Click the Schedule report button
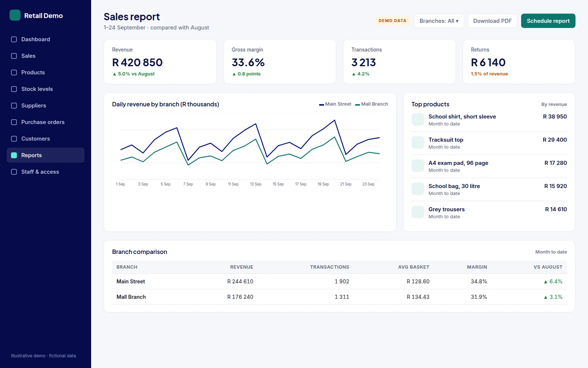The image size is (588, 368). [548, 21]
